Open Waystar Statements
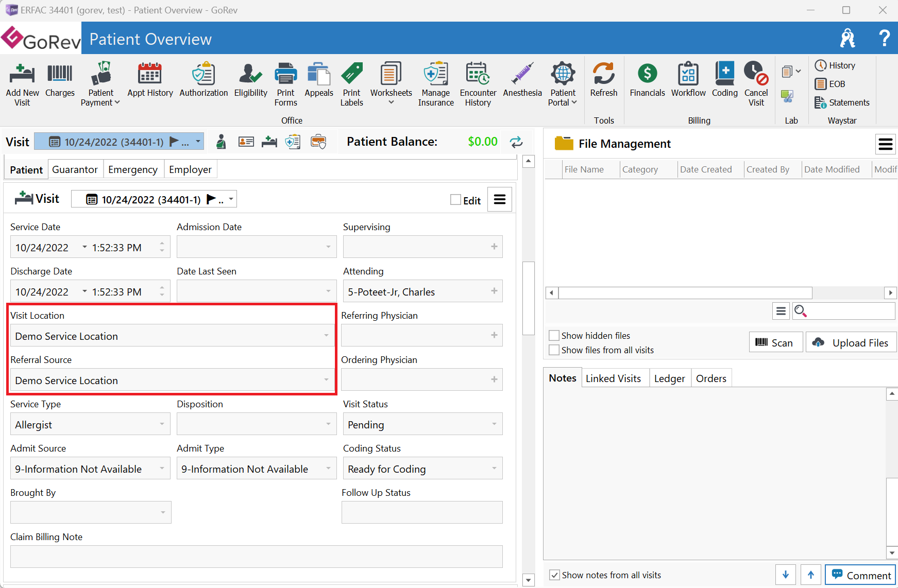This screenshot has height=588, width=898. pyautogui.click(x=842, y=102)
